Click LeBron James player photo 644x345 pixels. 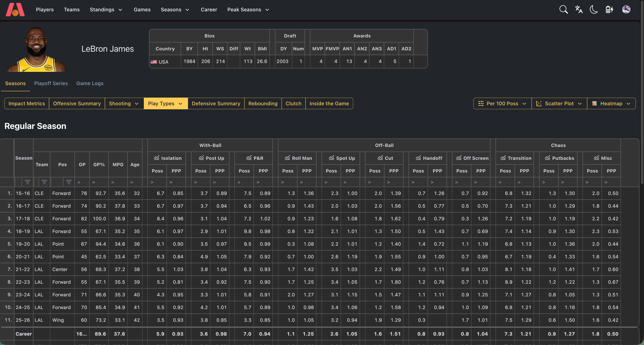(x=37, y=49)
